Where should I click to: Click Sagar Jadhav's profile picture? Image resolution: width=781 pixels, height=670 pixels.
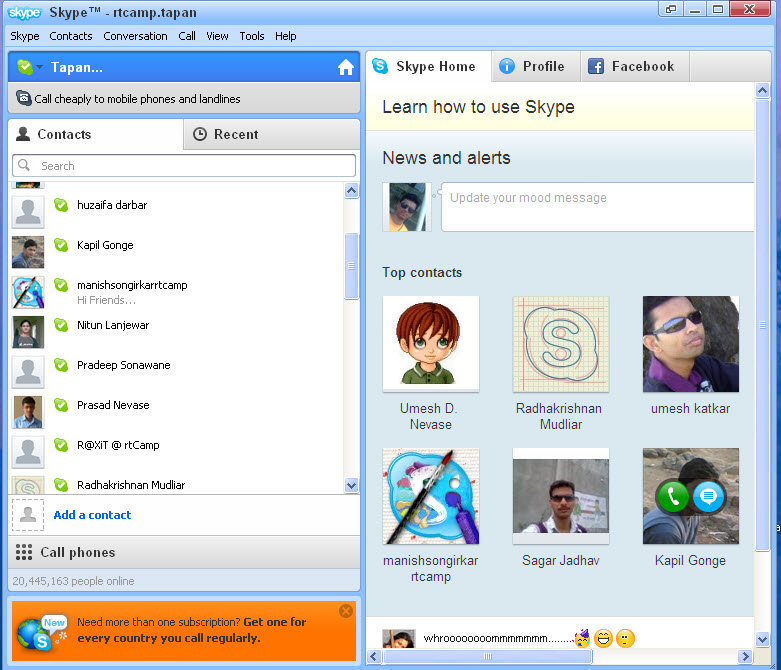coord(560,495)
